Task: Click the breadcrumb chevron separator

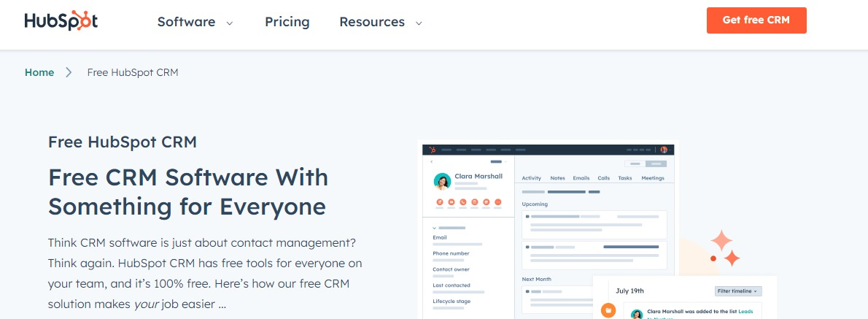Action: click(x=69, y=72)
